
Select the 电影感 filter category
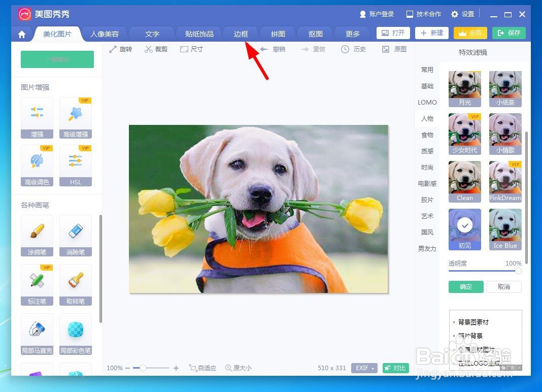427,184
